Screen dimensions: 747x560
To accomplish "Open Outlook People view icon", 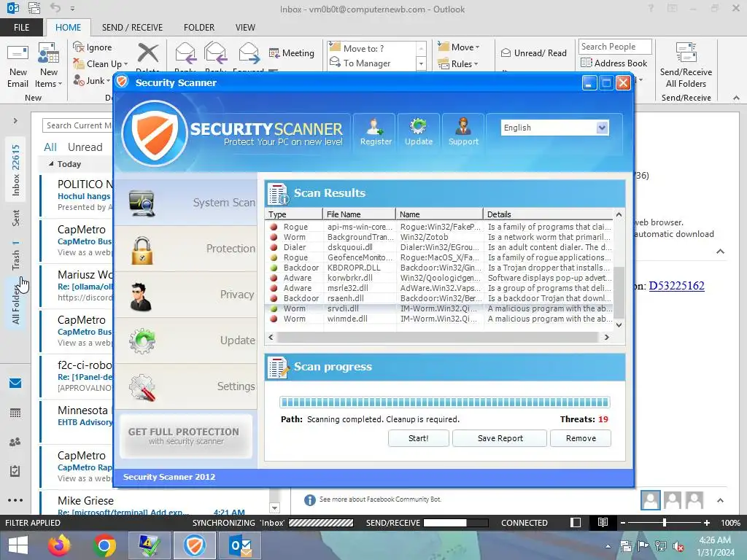I will coord(15,442).
